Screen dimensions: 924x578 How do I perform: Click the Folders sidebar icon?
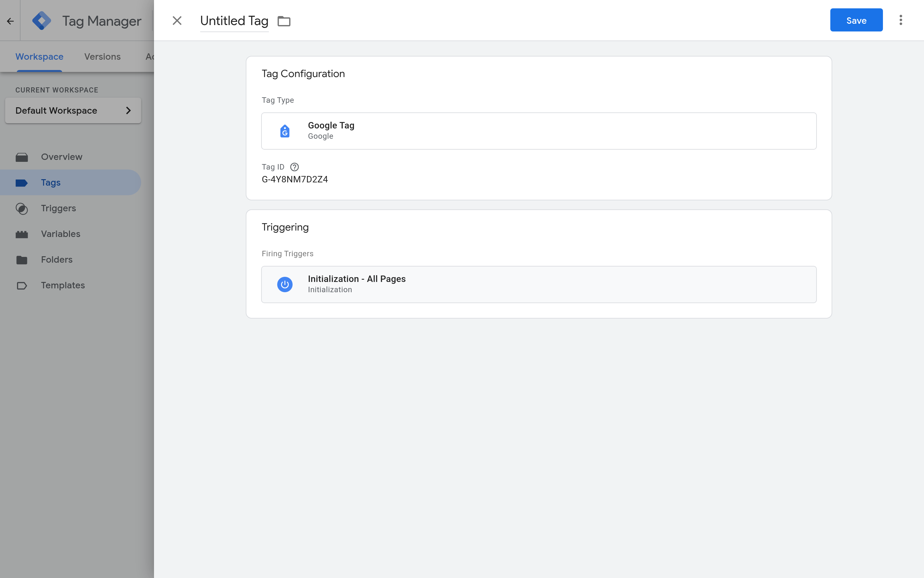[x=22, y=260]
